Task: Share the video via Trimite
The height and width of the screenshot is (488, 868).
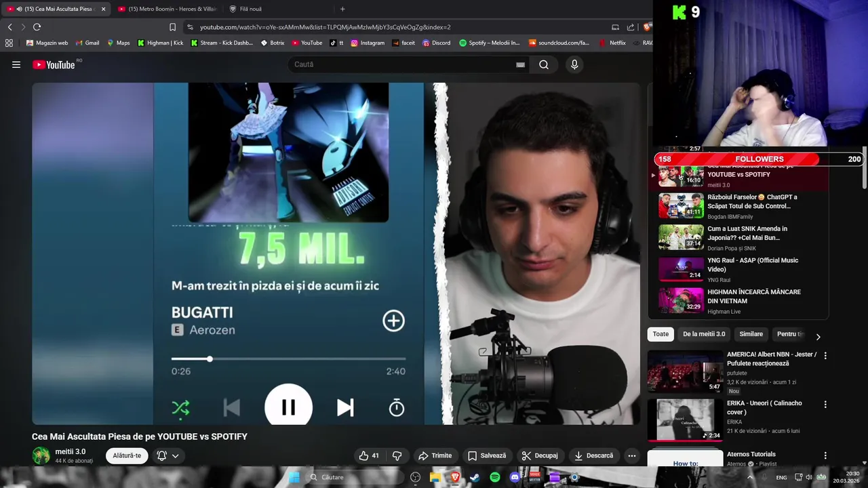Action: 435,455
